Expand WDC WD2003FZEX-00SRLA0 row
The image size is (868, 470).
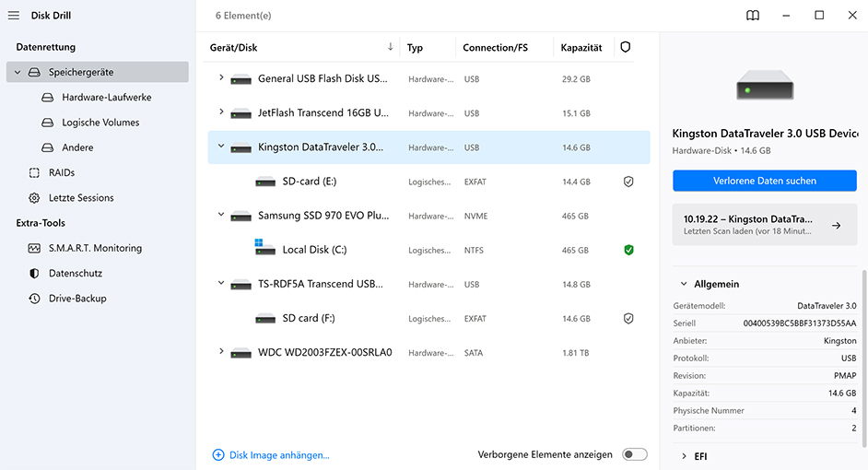tap(221, 351)
